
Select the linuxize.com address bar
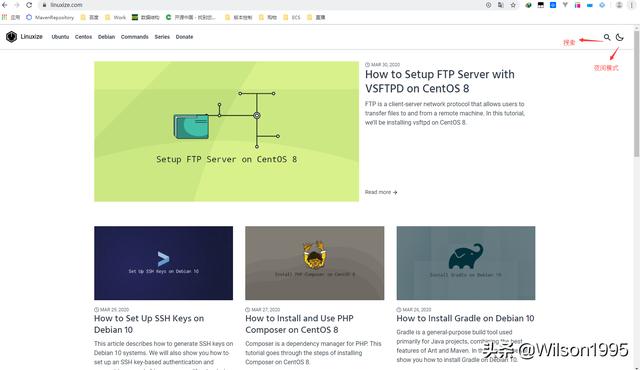coord(261,5)
